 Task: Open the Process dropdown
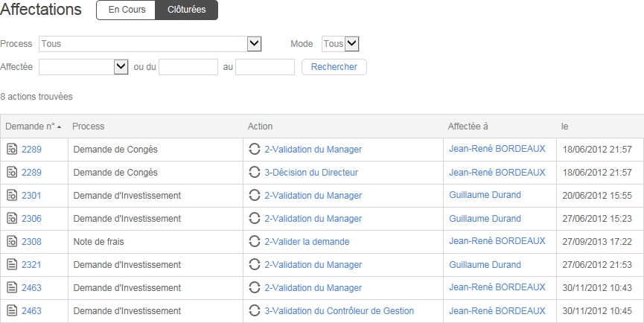pyautogui.click(x=254, y=44)
